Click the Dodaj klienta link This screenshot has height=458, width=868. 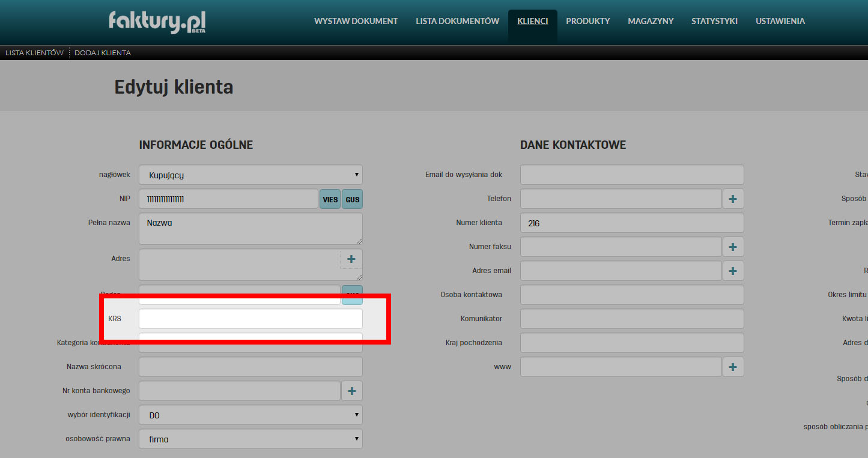[x=102, y=53]
